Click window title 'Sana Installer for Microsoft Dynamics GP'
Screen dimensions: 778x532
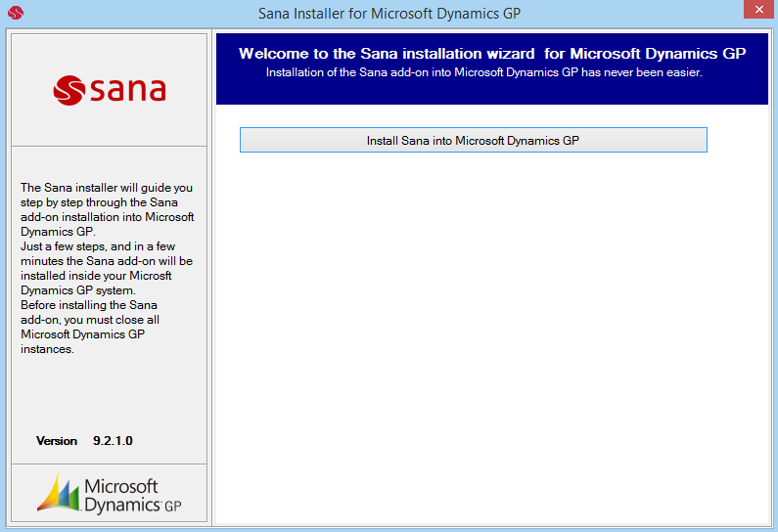click(389, 14)
